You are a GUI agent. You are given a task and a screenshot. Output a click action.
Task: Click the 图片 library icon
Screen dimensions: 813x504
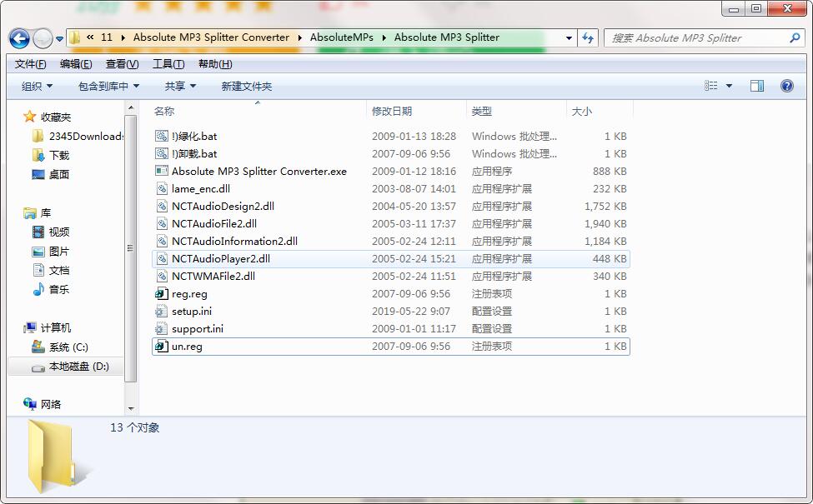[38, 252]
